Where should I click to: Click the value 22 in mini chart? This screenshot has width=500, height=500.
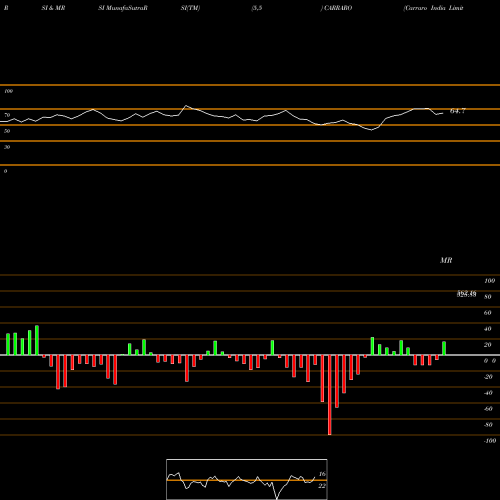[x=322, y=486]
